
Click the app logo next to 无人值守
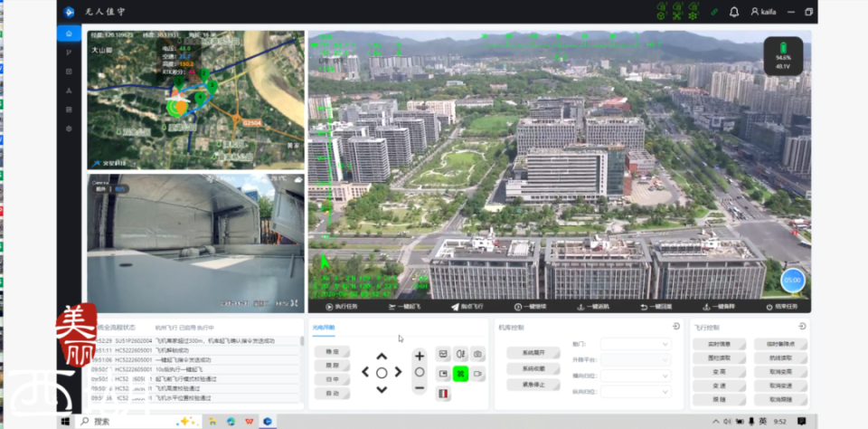(69, 12)
